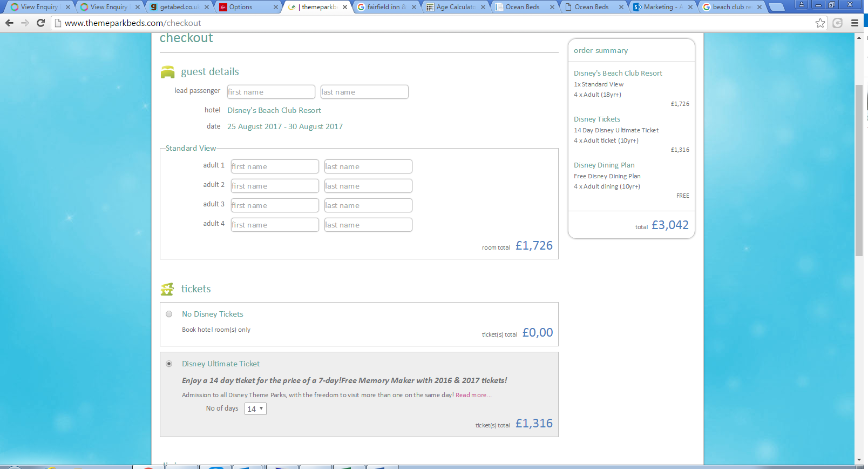This screenshot has width=868, height=469.
Task: Open a new browser tab
Action: pyautogui.click(x=776, y=7)
